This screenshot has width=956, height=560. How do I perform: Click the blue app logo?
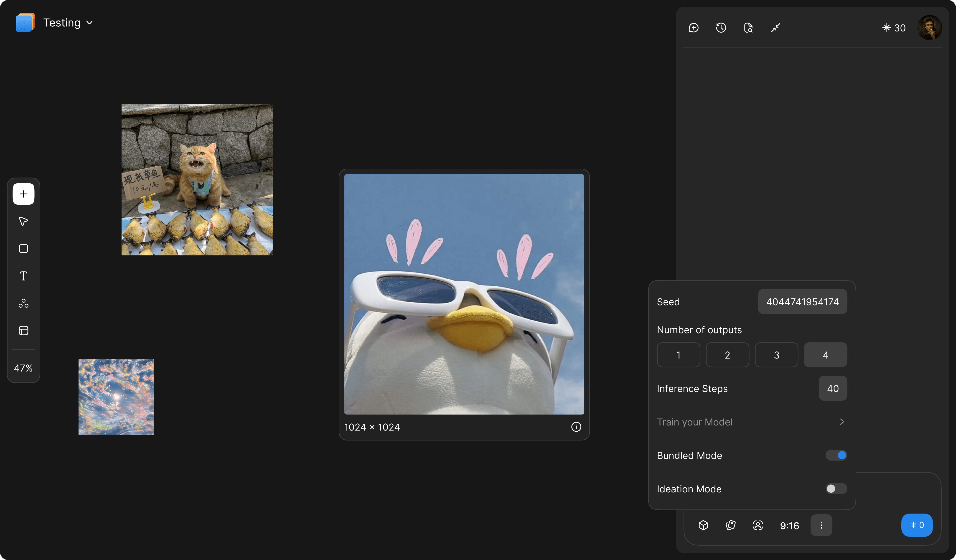click(x=25, y=22)
